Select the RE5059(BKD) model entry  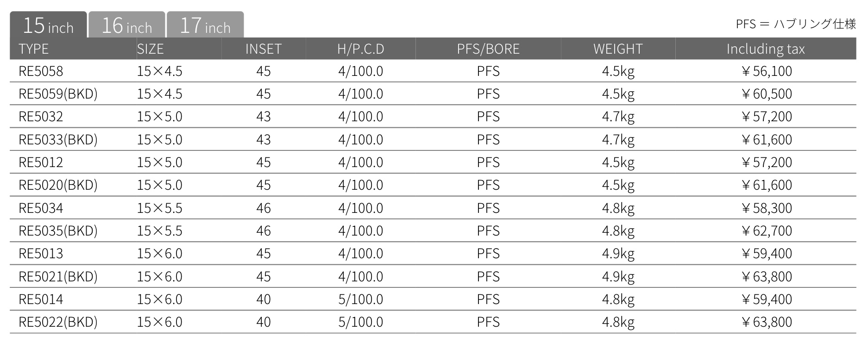[58, 94]
